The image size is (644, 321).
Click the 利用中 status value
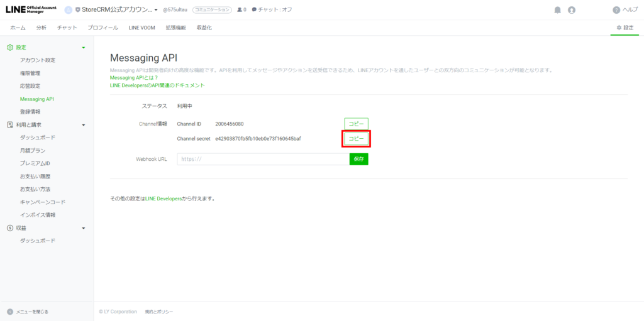click(184, 106)
